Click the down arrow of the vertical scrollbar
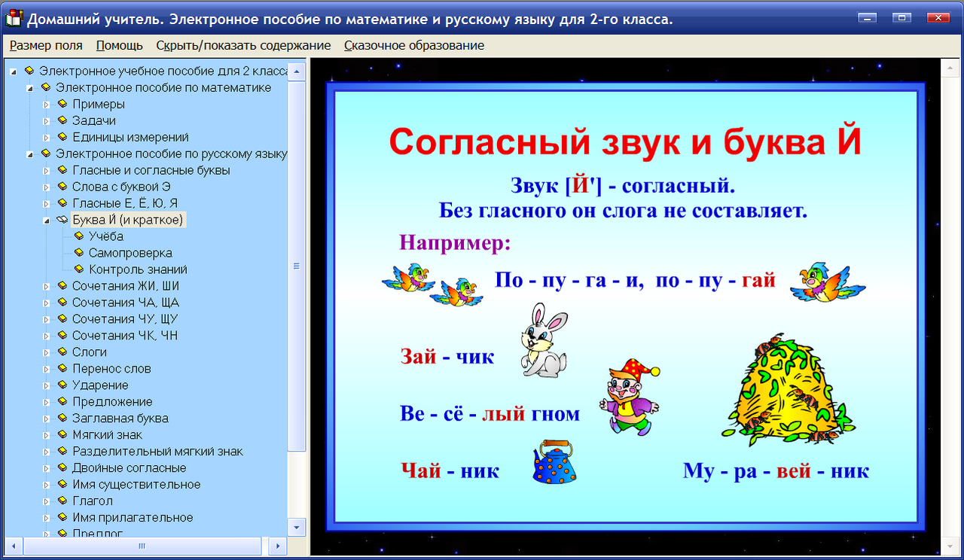Image resolution: width=964 pixels, height=560 pixels. [x=297, y=527]
